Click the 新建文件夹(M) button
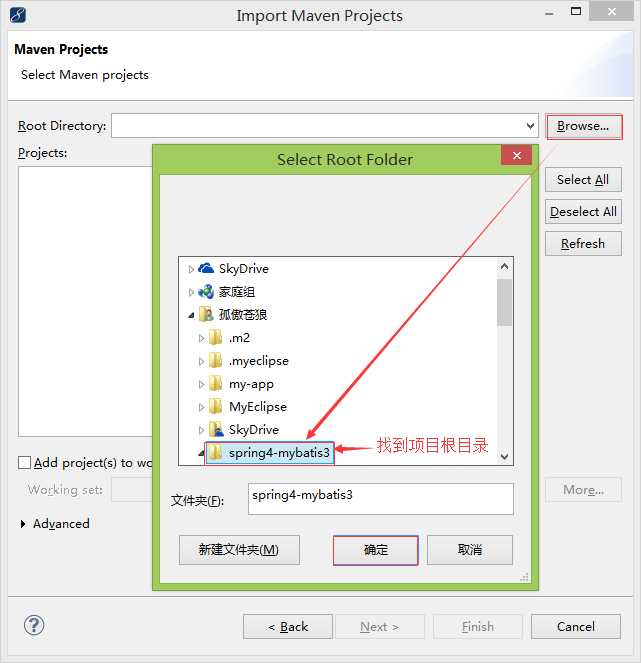 coord(239,550)
